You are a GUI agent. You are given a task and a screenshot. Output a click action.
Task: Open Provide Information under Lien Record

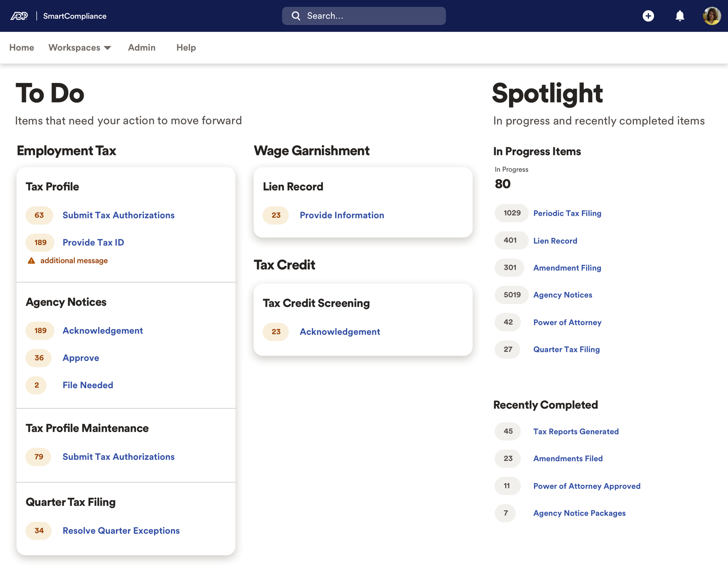click(342, 215)
